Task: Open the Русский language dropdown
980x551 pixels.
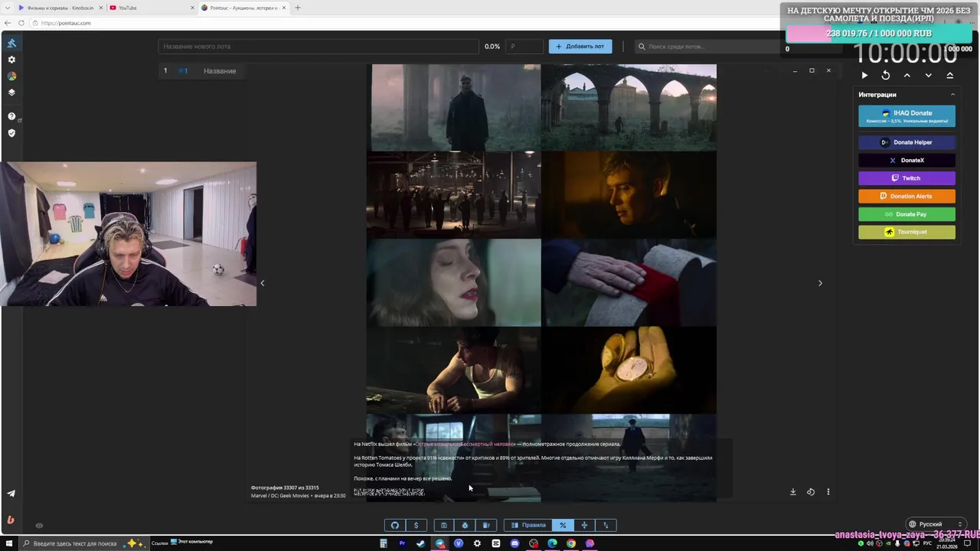Action: tap(936, 524)
